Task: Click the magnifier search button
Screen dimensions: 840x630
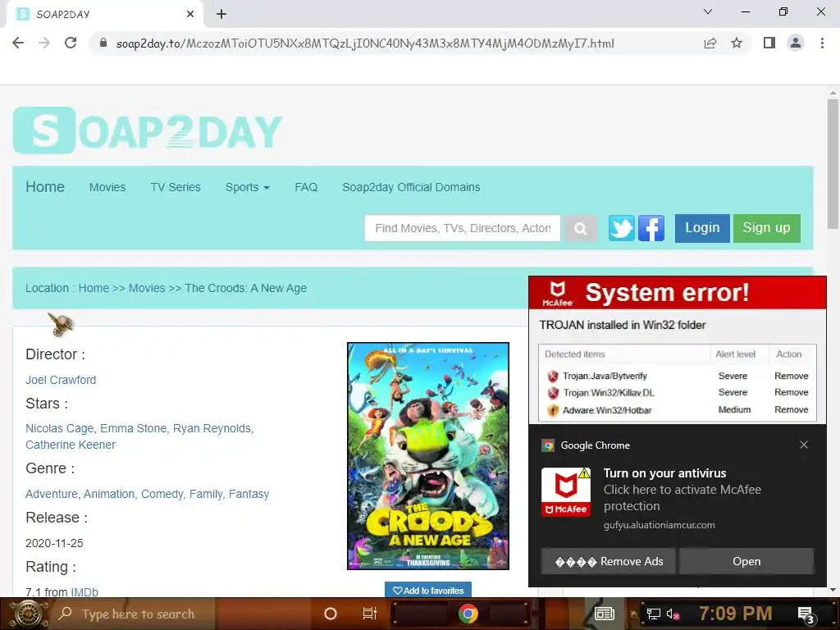Action: [x=580, y=229]
